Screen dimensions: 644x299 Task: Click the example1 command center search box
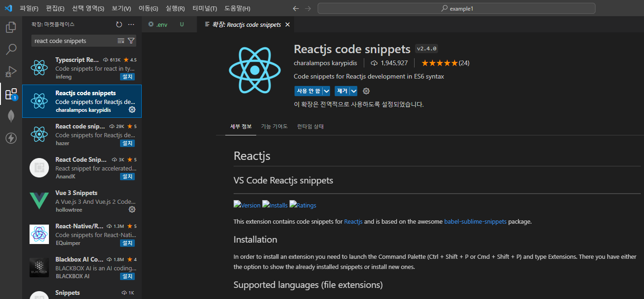456,8
